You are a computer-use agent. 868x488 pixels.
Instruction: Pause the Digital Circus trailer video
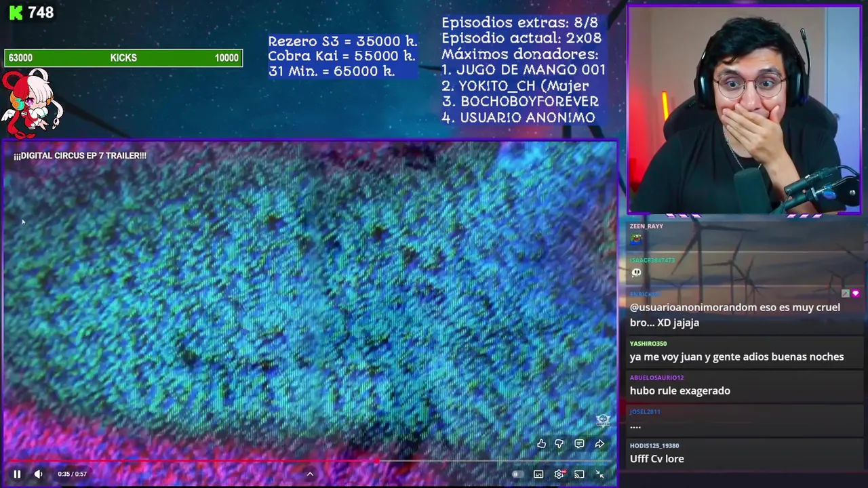(17, 474)
